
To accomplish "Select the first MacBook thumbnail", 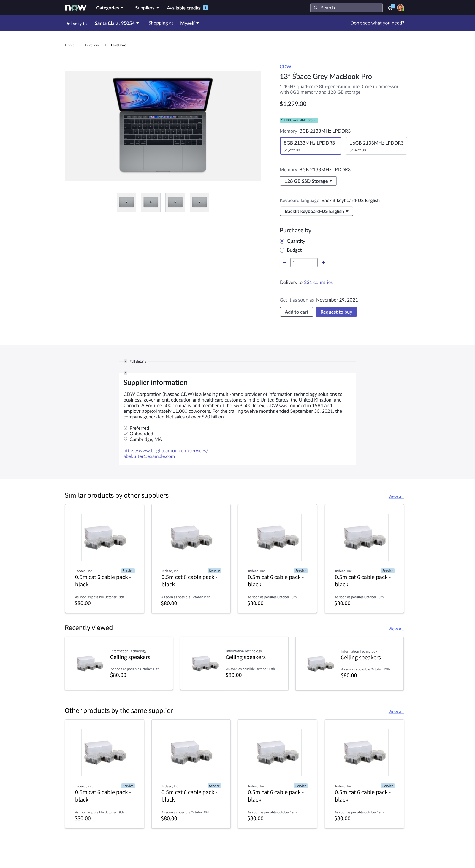I will pos(126,202).
